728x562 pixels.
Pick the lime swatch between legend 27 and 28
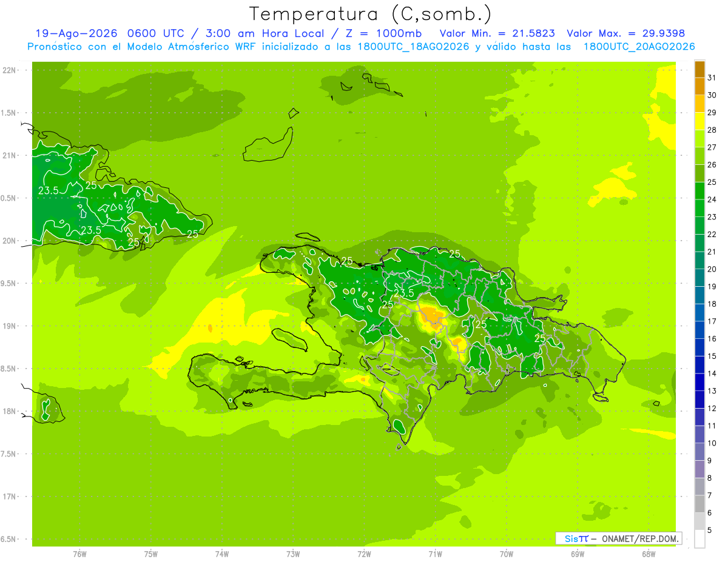[x=699, y=139]
